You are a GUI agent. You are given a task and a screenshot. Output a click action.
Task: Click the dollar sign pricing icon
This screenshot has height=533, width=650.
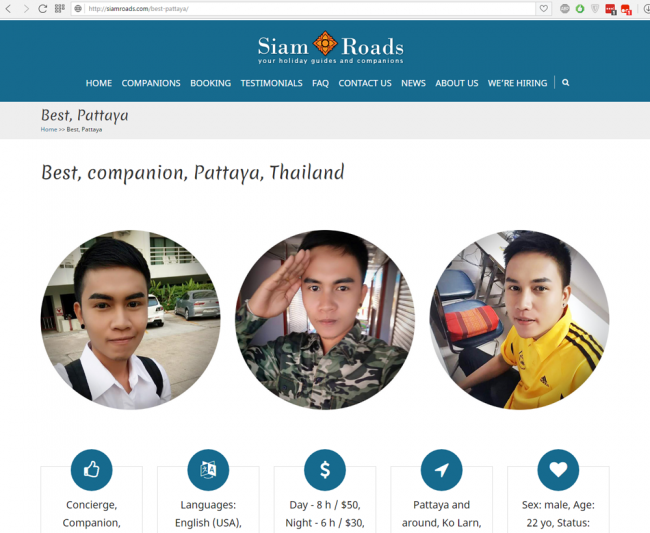[x=325, y=470]
